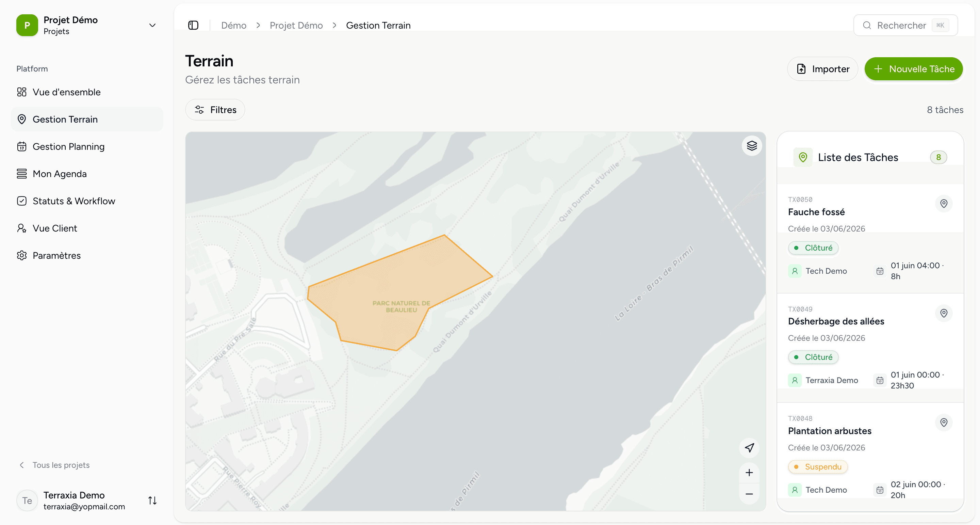Open the map layers selector
The height and width of the screenshot is (525, 980).
click(751, 146)
